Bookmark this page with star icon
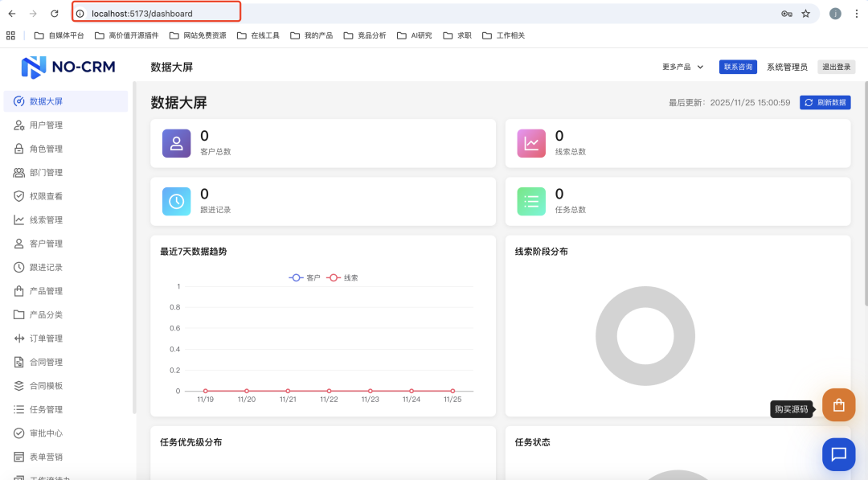This screenshot has width=868, height=480. pos(806,14)
